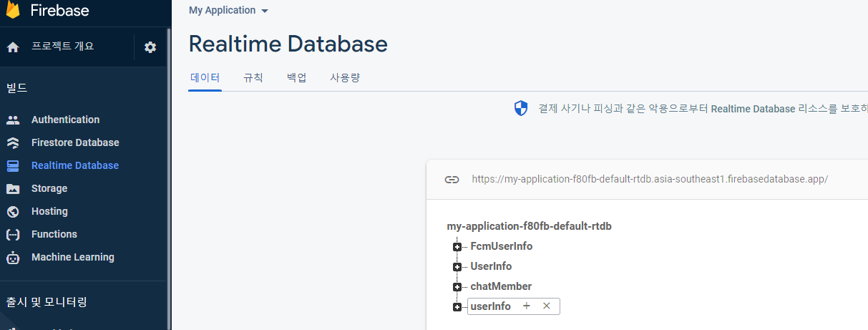Expand the UserInfo node
Screen dimensions: 868x330
click(457, 267)
